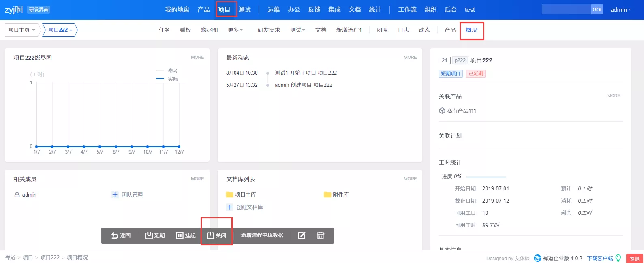Open the 项目主库 folder icon
This screenshot has width=644, height=263.
coord(230,195)
